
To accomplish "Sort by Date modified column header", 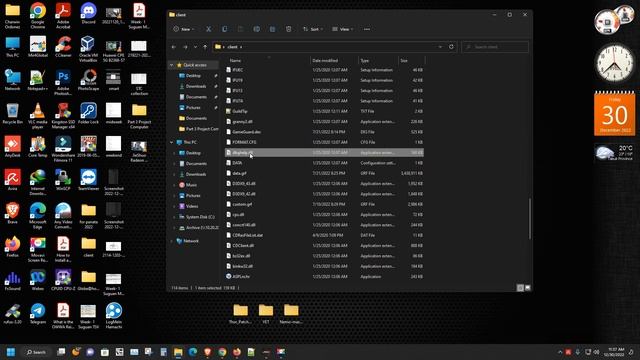I will click(x=325, y=60).
